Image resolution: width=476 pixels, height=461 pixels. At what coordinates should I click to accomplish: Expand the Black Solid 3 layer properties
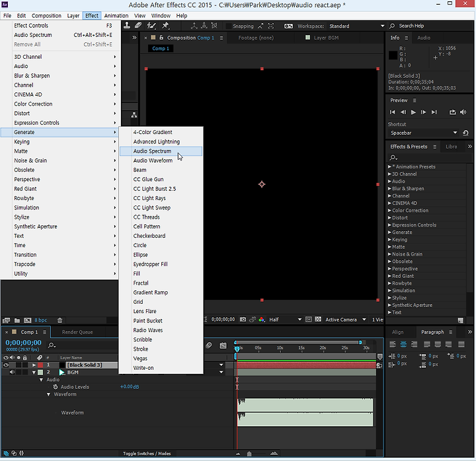coord(34,365)
